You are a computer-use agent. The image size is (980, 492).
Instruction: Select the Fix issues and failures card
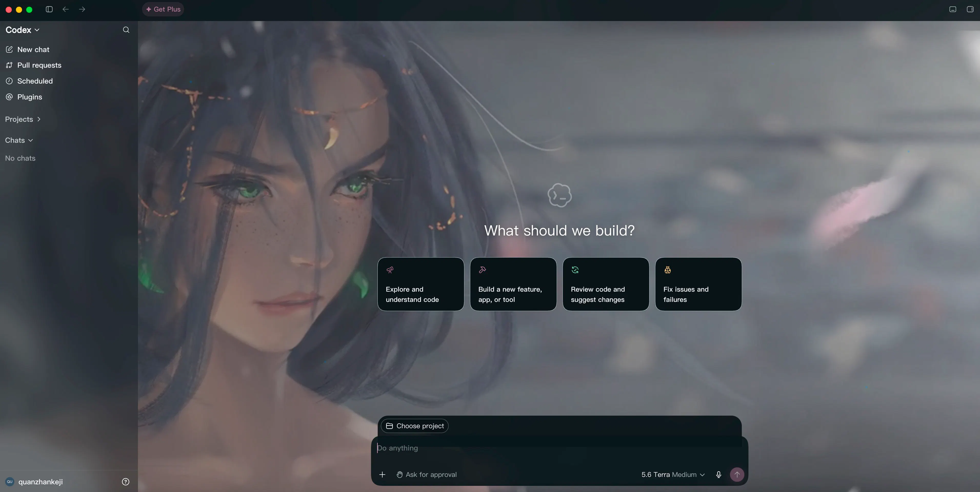pos(698,284)
